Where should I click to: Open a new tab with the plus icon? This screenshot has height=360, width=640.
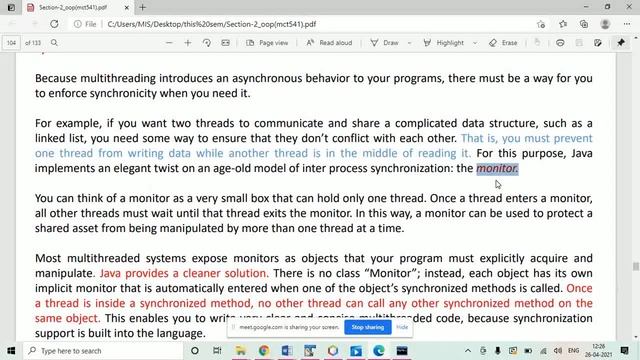(x=142, y=7)
